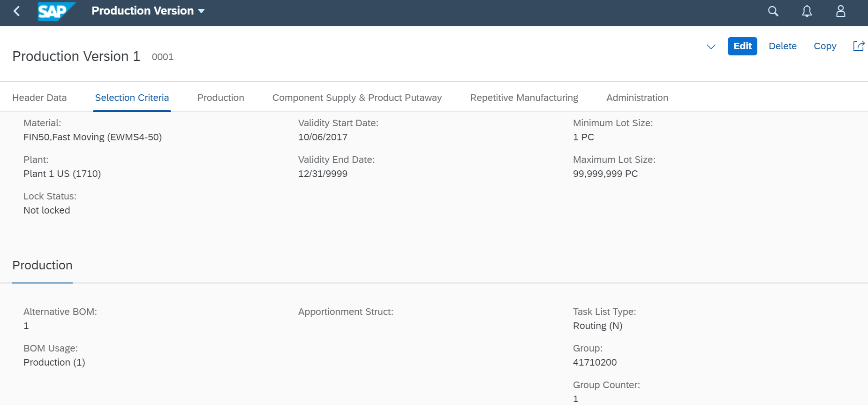Viewport: 868px width, 405px height.
Task: Click the Production section heading
Action: [42, 265]
